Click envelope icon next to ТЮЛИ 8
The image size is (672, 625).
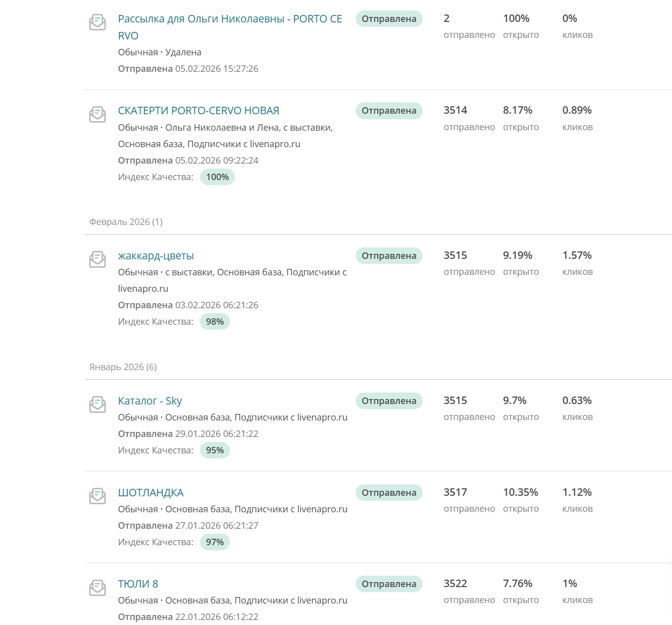click(x=97, y=588)
